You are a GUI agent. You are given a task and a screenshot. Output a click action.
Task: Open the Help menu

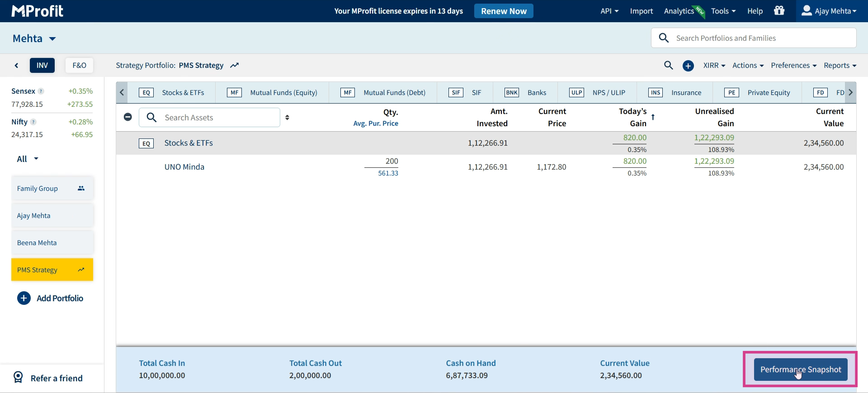(755, 11)
